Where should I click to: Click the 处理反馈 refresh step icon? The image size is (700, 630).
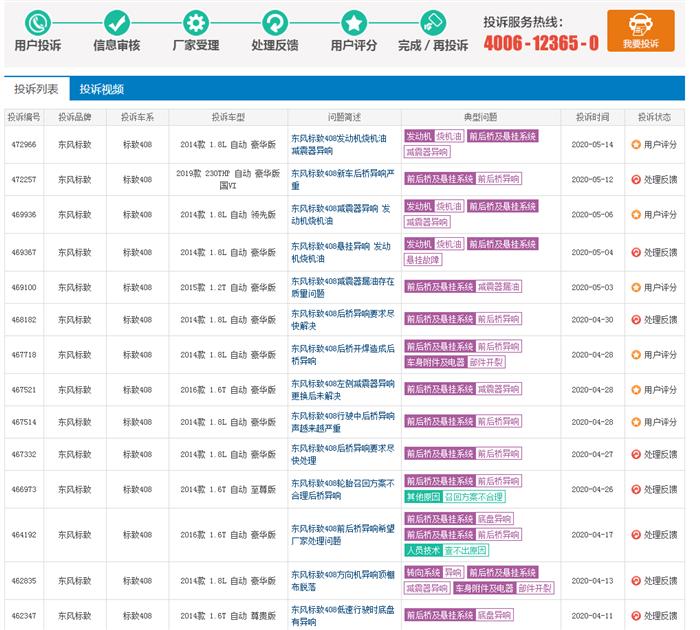pos(275,23)
